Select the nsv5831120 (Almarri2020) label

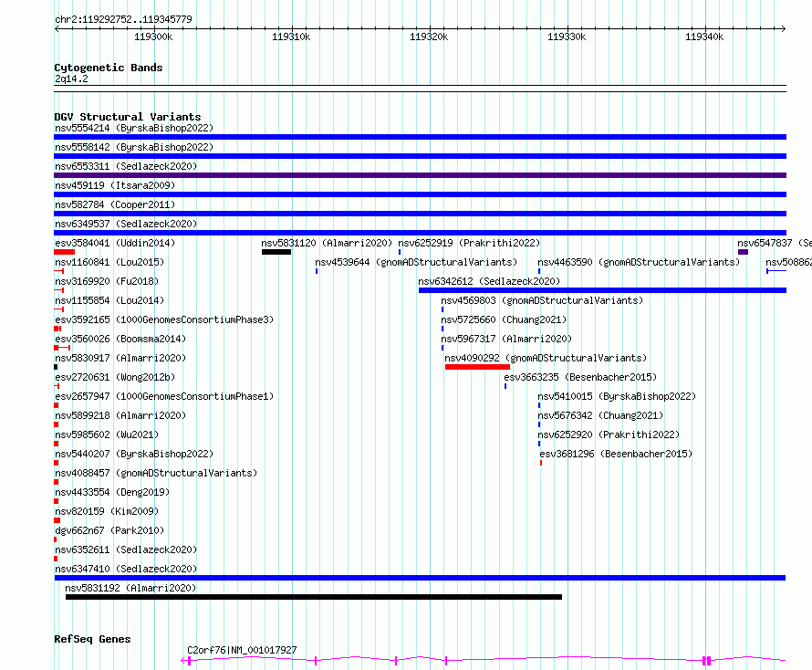pyautogui.click(x=327, y=243)
